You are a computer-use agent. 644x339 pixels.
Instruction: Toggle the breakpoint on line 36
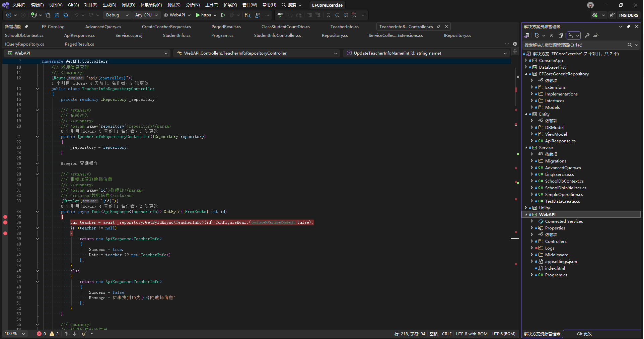click(x=5, y=222)
